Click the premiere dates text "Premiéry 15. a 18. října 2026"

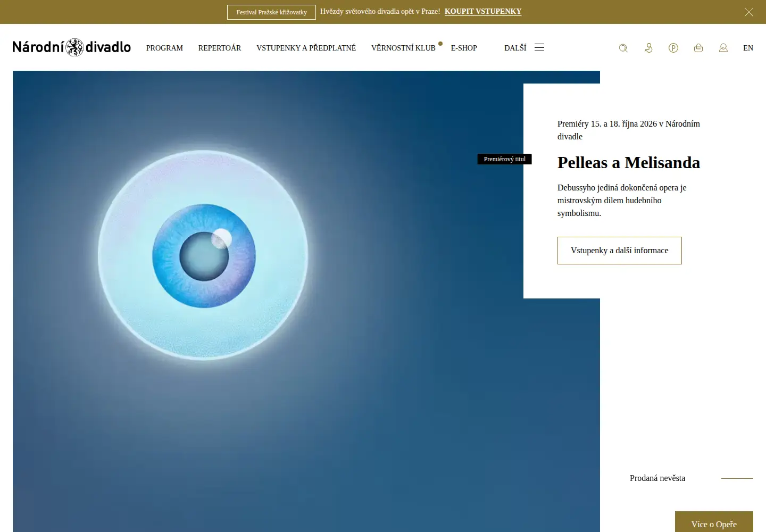tap(607, 124)
